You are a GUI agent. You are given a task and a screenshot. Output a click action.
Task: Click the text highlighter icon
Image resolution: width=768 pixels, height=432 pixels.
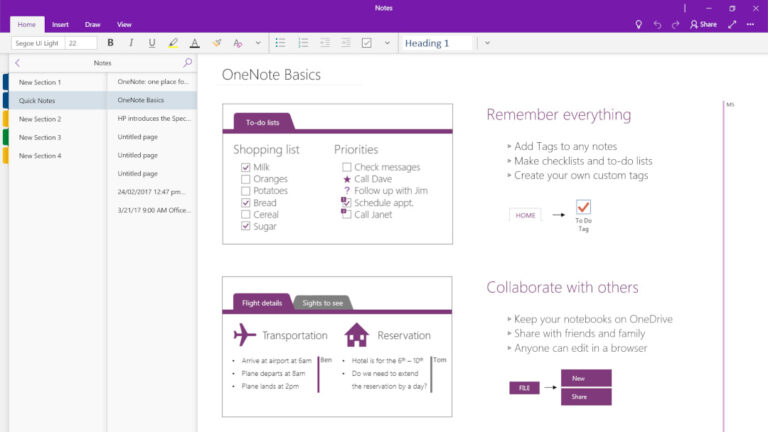point(173,43)
